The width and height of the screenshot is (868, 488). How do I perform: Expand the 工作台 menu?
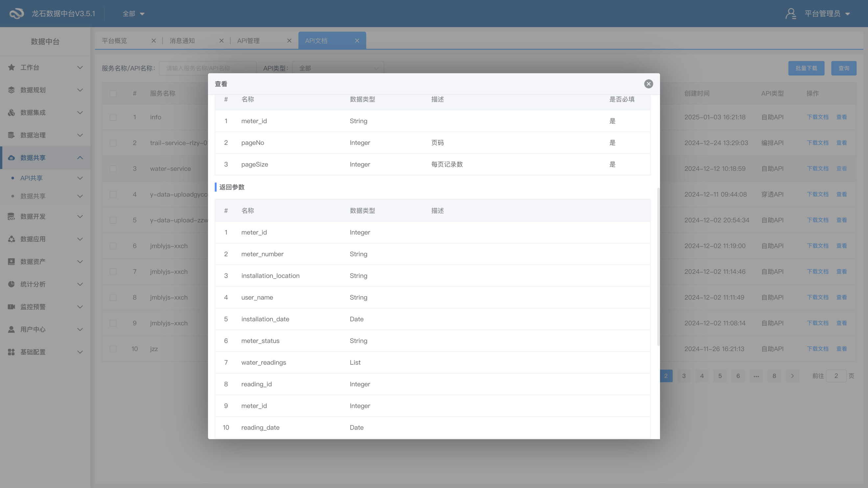click(x=80, y=67)
